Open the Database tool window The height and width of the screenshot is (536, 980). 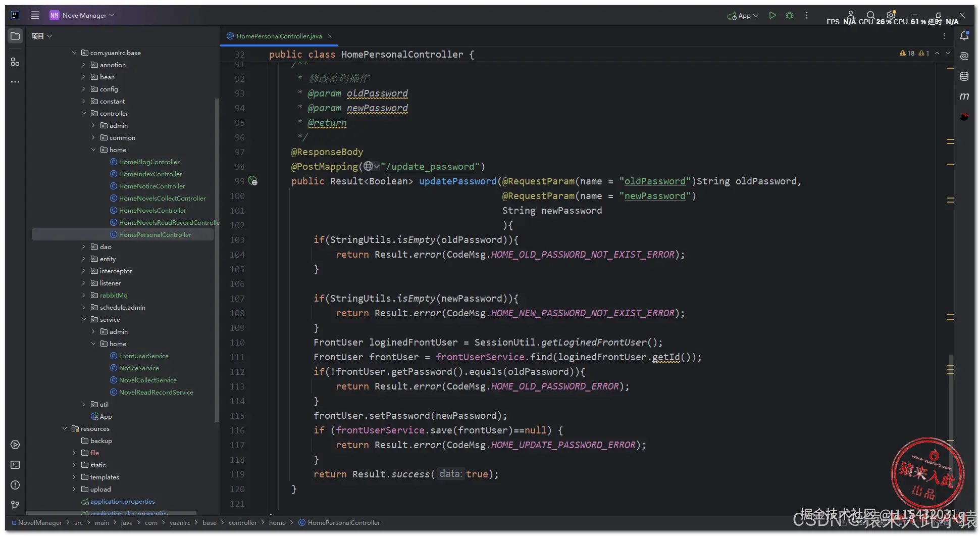click(x=964, y=76)
